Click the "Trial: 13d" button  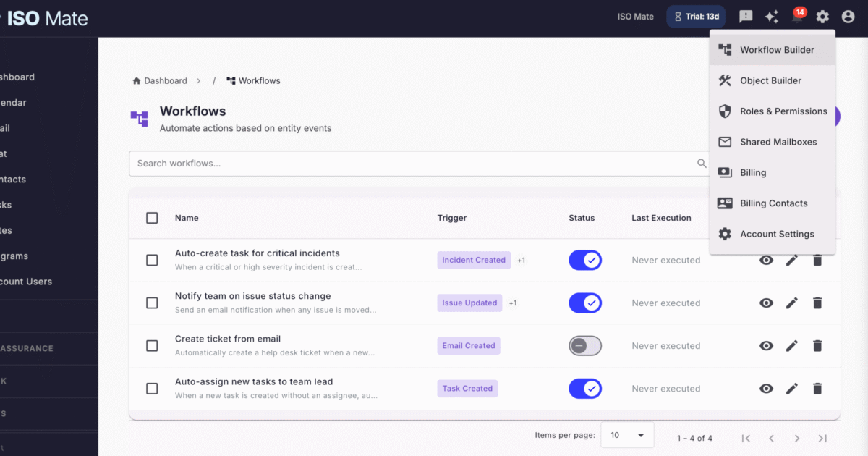[695, 16]
